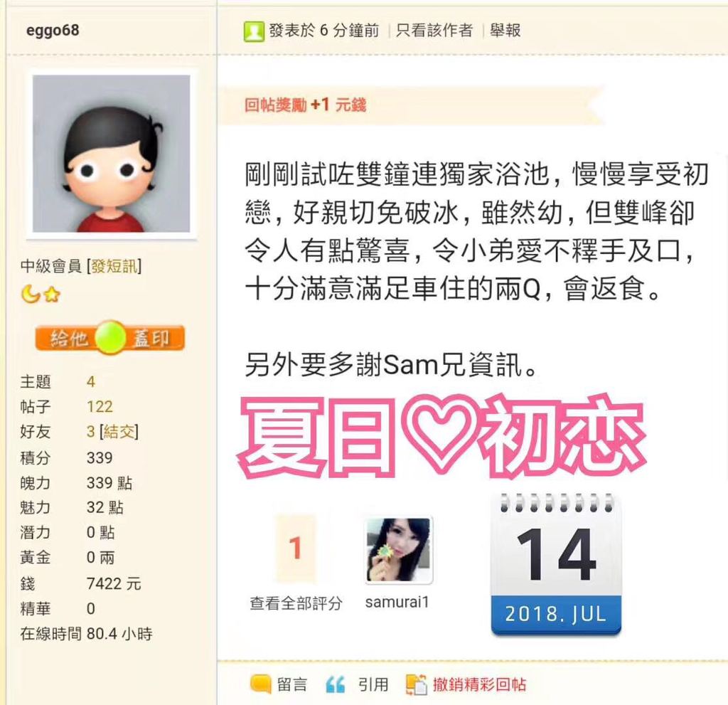Screen dimensions: 728x705
Task: Click the star rank icon
Action: (52, 295)
